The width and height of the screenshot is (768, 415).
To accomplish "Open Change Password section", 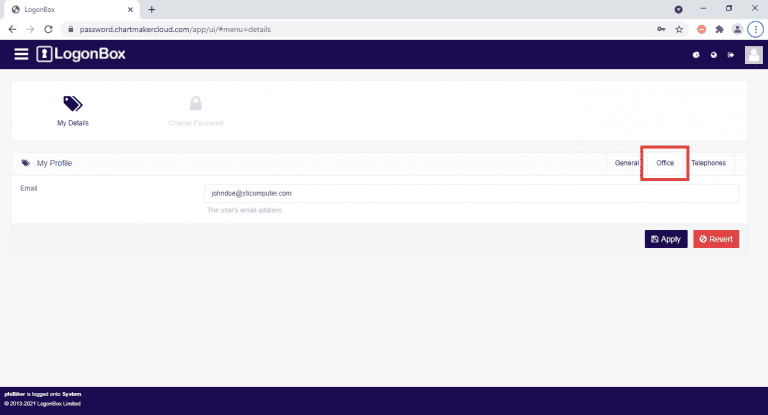I will pos(196,110).
